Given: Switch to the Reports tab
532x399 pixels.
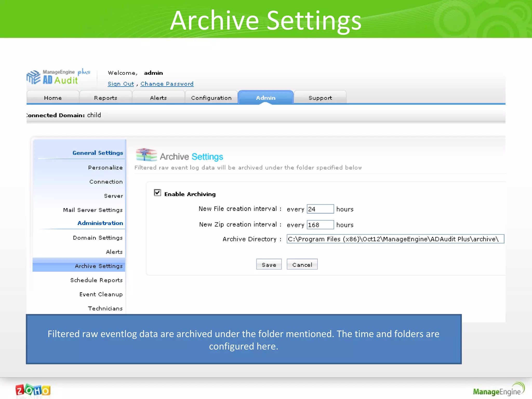Looking at the screenshot, I should tap(106, 98).
